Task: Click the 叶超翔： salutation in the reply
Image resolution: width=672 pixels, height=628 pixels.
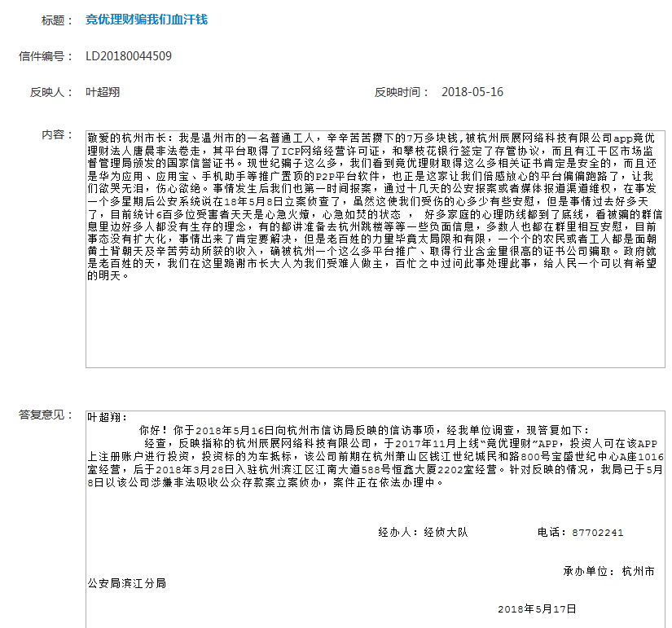Action: (x=108, y=417)
